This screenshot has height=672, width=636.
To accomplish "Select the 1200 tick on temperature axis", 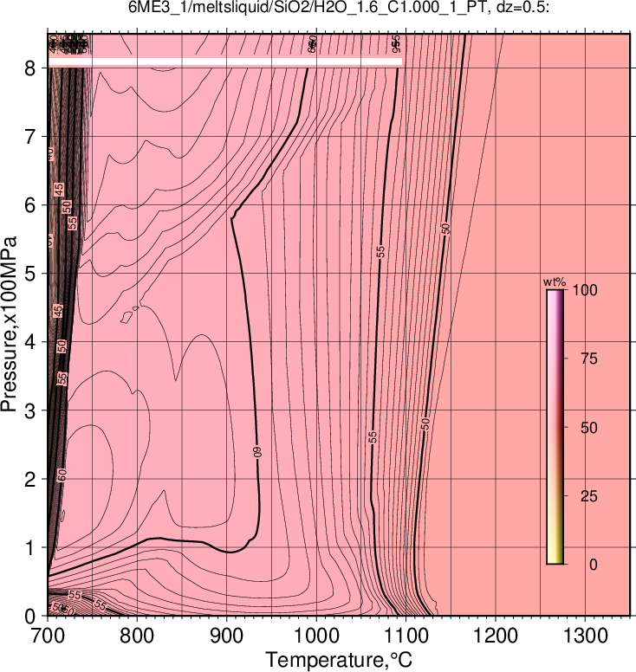I will pyautogui.click(x=496, y=636).
